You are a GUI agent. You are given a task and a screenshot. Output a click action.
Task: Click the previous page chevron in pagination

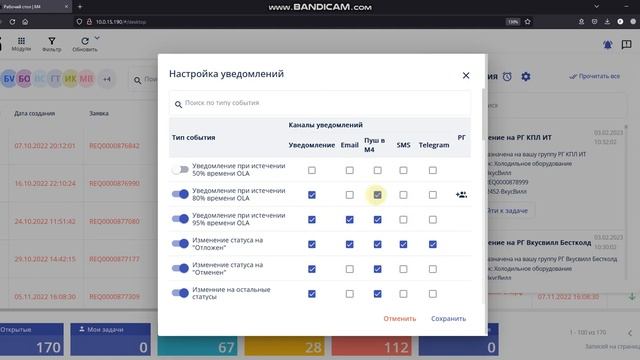(x=630, y=333)
